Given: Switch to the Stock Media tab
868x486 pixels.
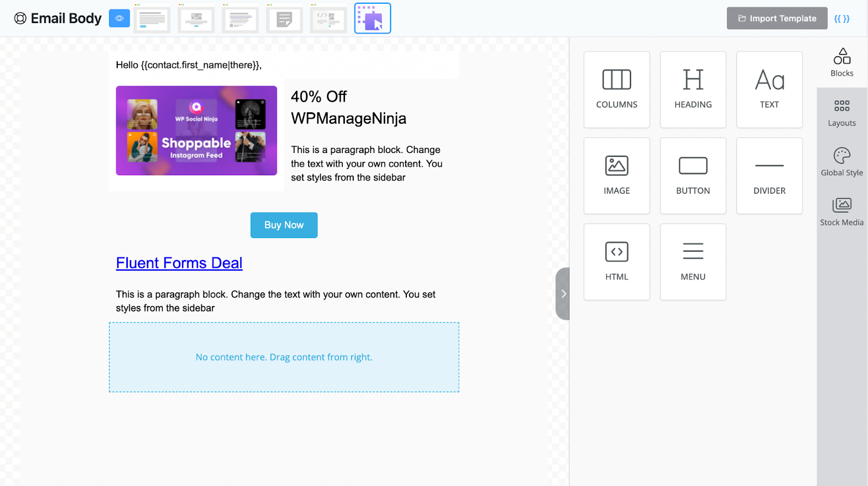Looking at the screenshot, I should [x=842, y=212].
